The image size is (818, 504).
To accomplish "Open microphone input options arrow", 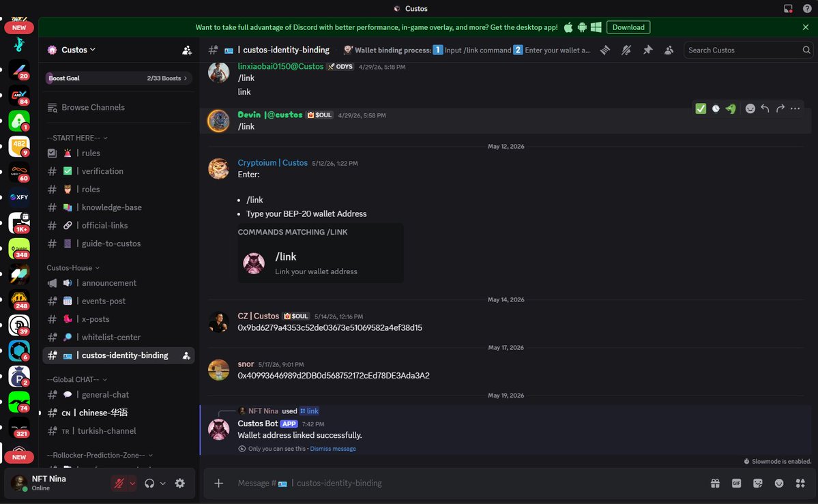I will point(132,484).
